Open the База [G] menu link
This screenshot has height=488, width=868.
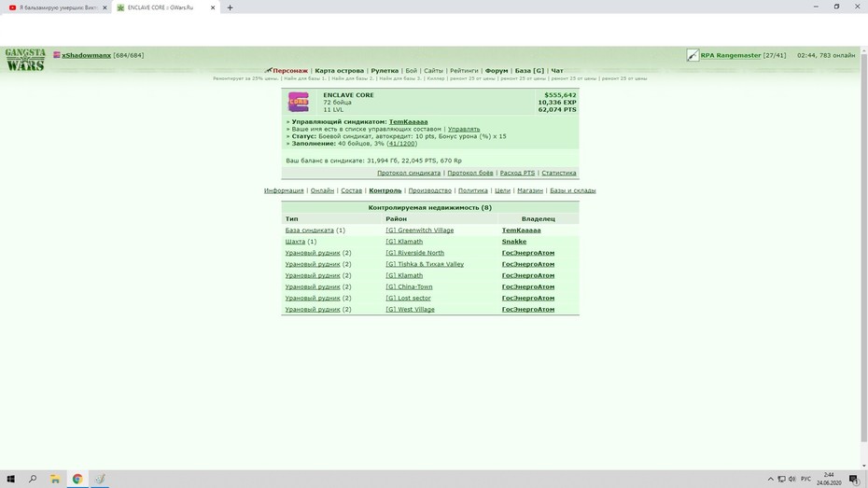tap(529, 71)
